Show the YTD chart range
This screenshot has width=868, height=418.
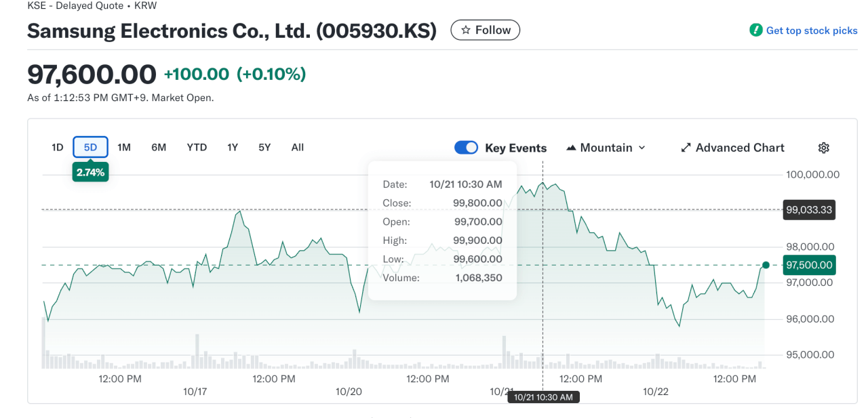point(197,147)
